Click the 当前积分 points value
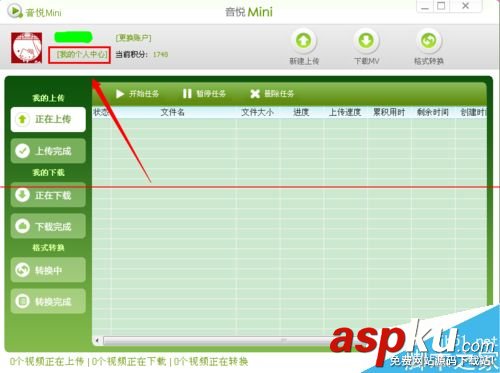Screen dimensions: 500x373 (160, 54)
